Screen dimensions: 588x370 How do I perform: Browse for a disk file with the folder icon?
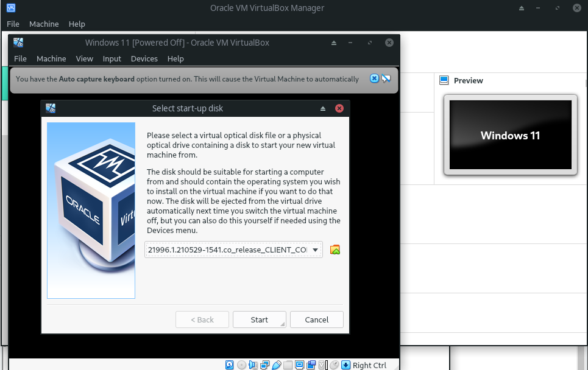335,249
